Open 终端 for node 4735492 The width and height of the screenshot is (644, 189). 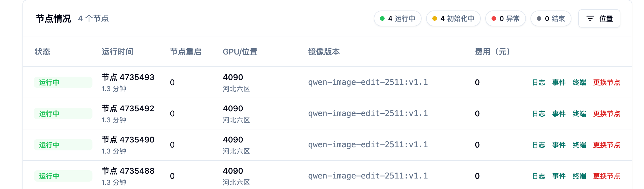tap(579, 114)
